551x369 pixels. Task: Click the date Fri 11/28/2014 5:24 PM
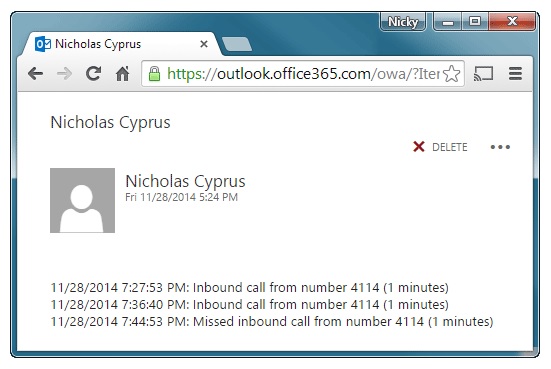coord(181,197)
